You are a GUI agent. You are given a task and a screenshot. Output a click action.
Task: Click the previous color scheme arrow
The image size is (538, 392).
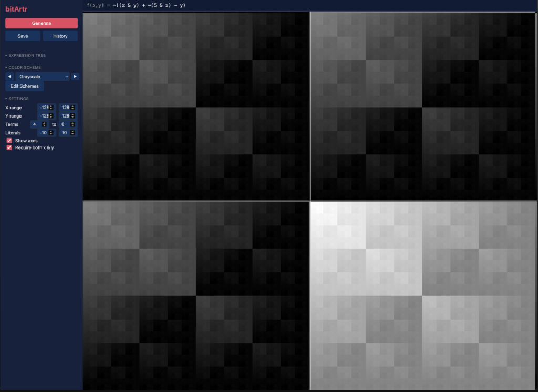[9, 77]
